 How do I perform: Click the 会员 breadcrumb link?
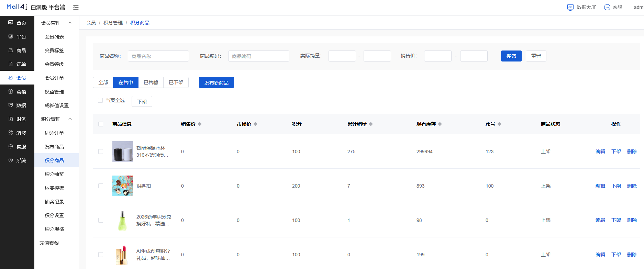[x=91, y=23]
